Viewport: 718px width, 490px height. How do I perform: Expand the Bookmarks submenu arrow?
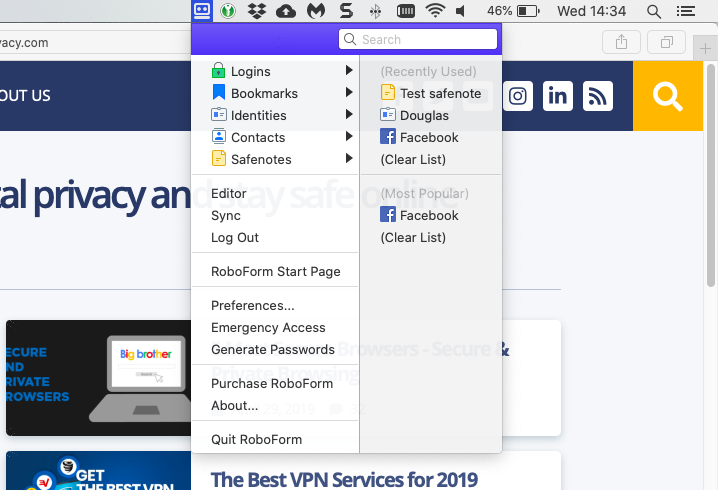coord(349,92)
